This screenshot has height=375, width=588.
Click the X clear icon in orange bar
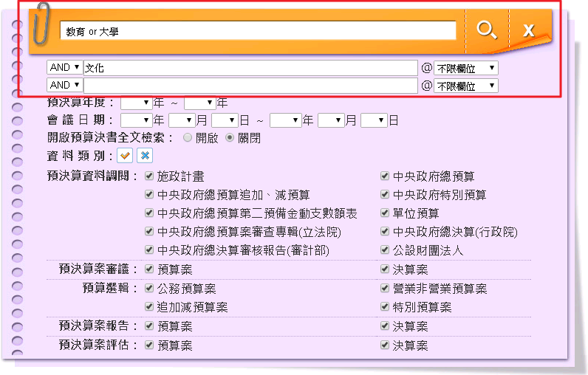[x=528, y=30]
